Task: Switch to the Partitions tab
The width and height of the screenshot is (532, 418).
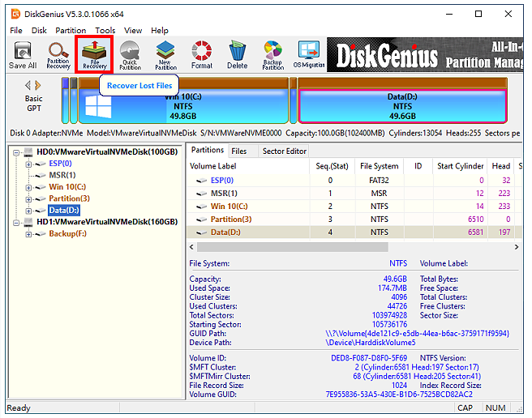Action: [x=208, y=150]
